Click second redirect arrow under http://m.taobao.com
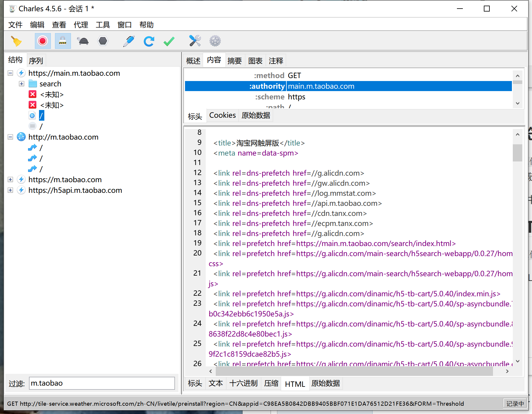Image resolution: width=532 pixels, height=414 pixels. click(x=33, y=158)
